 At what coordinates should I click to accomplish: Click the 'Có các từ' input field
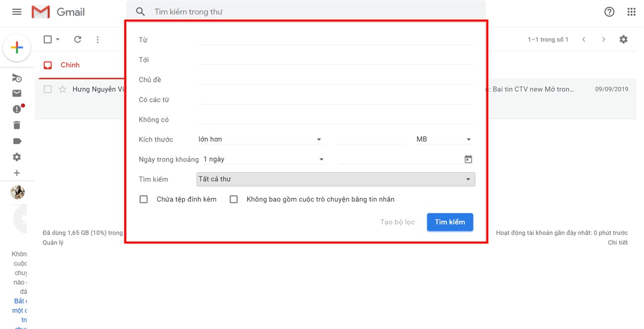[x=335, y=99]
